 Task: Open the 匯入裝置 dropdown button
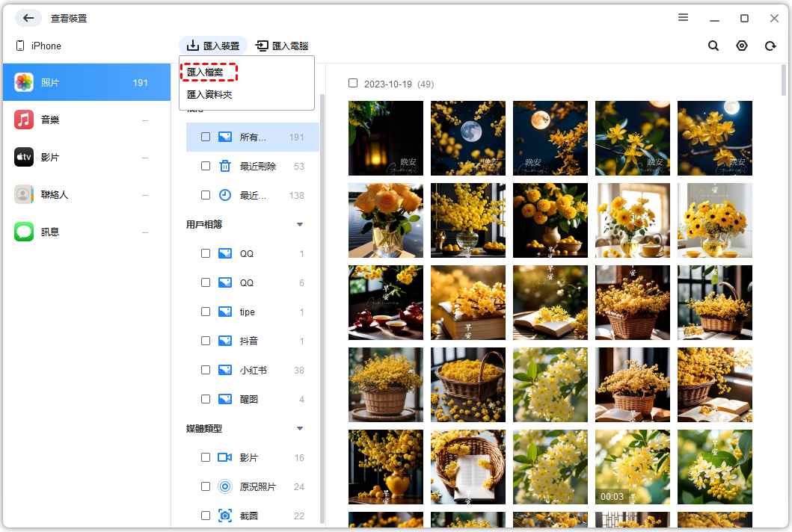213,46
